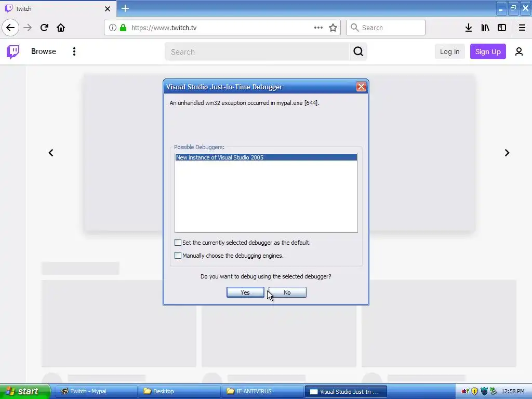Image resolution: width=532 pixels, height=399 pixels.
Task: Click the yellow security shield tray icon
Action: tap(475, 391)
